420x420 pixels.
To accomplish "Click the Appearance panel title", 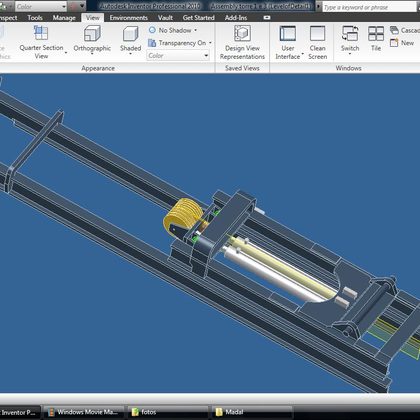I will (98, 68).
